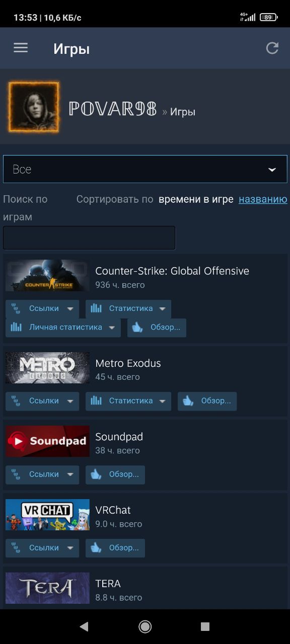Open Counter-Strike: Global Offensive game thumbnail
Screen dimensions: 290x644
pyautogui.click(x=48, y=276)
